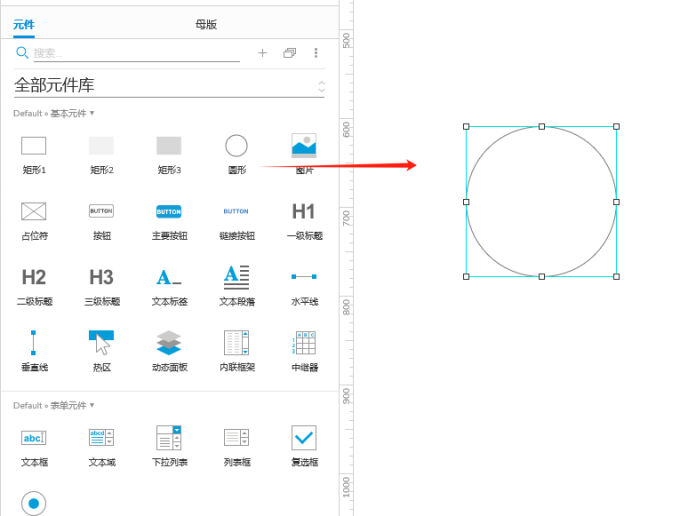The image size is (680, 516).
Task: Select the 垂直线 vertical line widget
Action: point(34,351)
